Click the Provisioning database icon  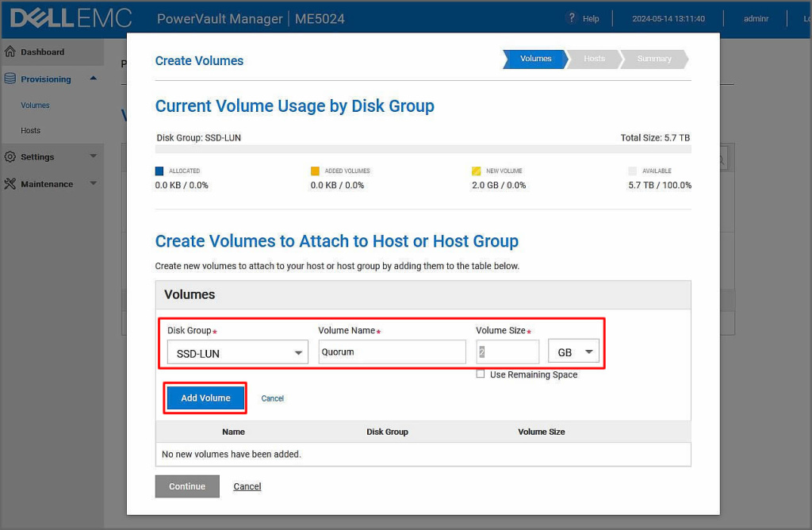coord(10,79)
